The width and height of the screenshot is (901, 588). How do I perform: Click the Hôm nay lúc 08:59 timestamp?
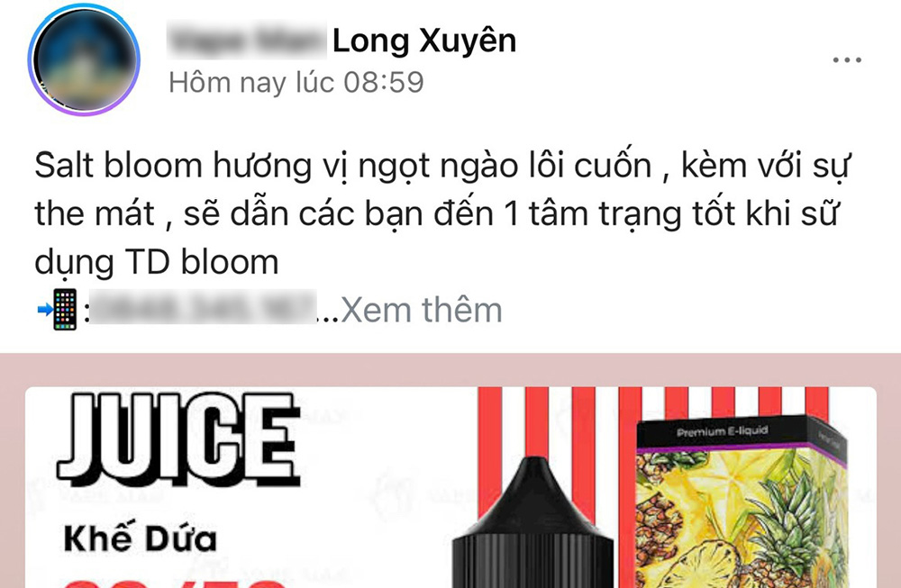tap(296, 82)
